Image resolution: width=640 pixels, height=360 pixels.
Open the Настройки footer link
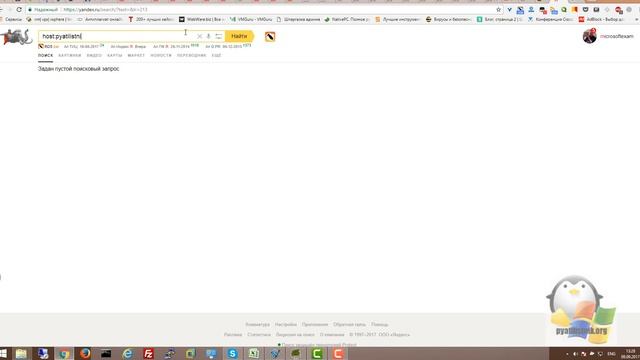coord(286,324)
